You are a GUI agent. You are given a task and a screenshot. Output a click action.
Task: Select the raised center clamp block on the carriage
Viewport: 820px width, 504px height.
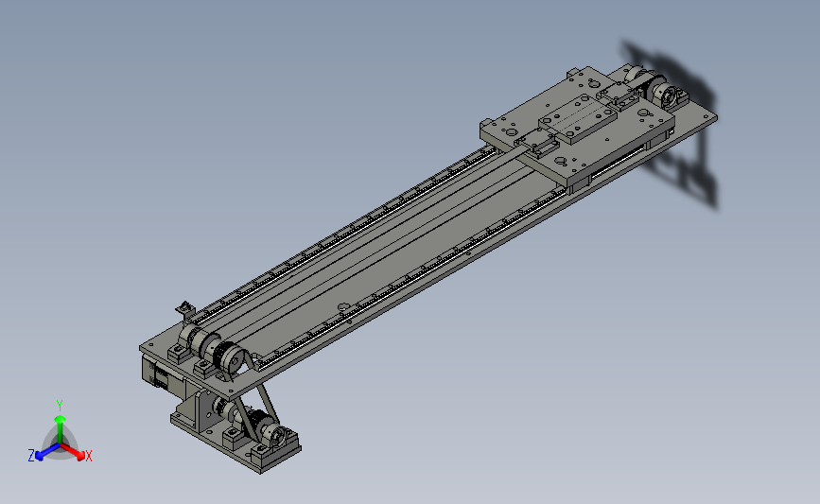[x=578, y=119]
